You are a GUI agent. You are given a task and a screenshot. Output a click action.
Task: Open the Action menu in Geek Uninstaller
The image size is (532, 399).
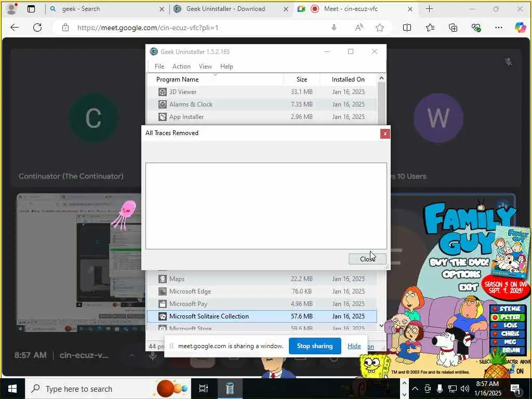pos(181,66)
